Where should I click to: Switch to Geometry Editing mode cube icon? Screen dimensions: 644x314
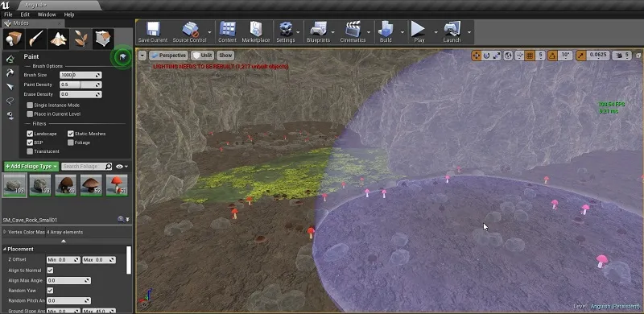103,39
